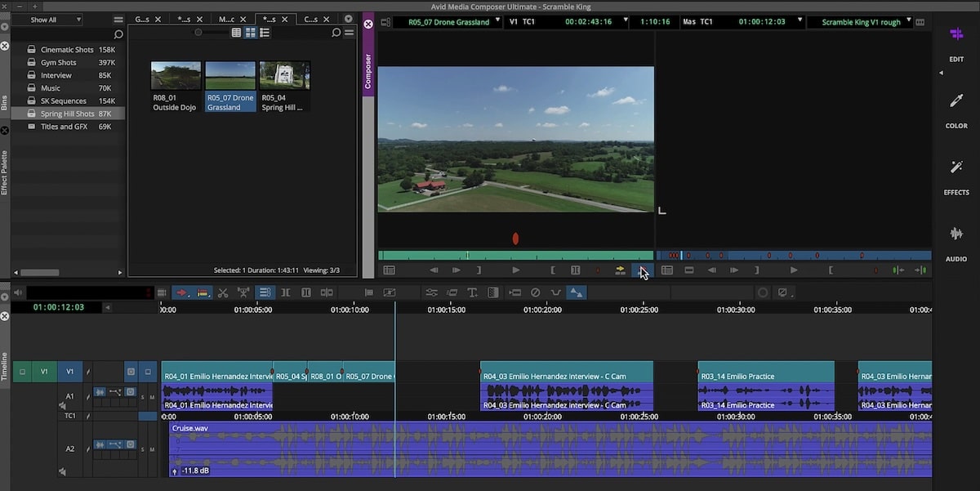The height and width of the screenshot is (491, 980).
Task: Open the Bins side panel tab
Action: click(5, 102)
